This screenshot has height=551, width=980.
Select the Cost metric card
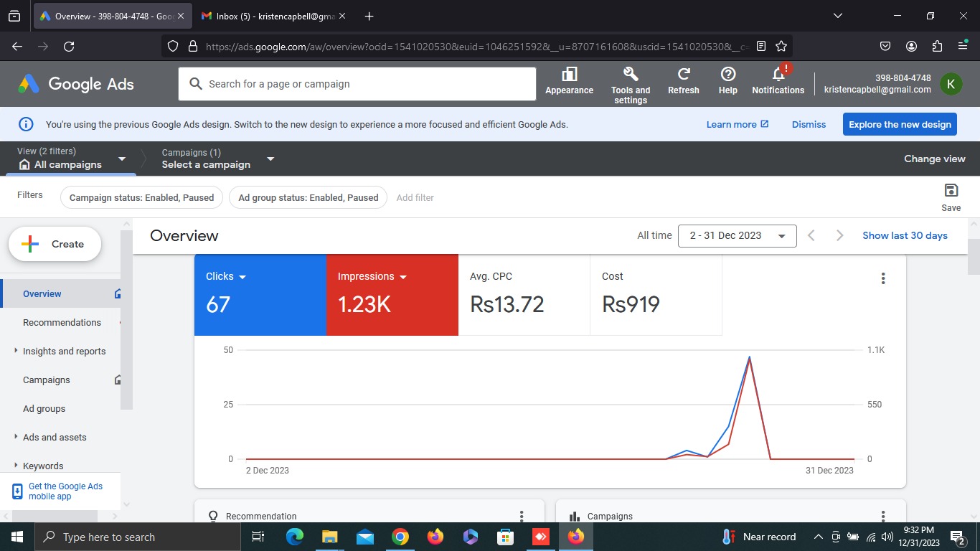click(656, 295)
